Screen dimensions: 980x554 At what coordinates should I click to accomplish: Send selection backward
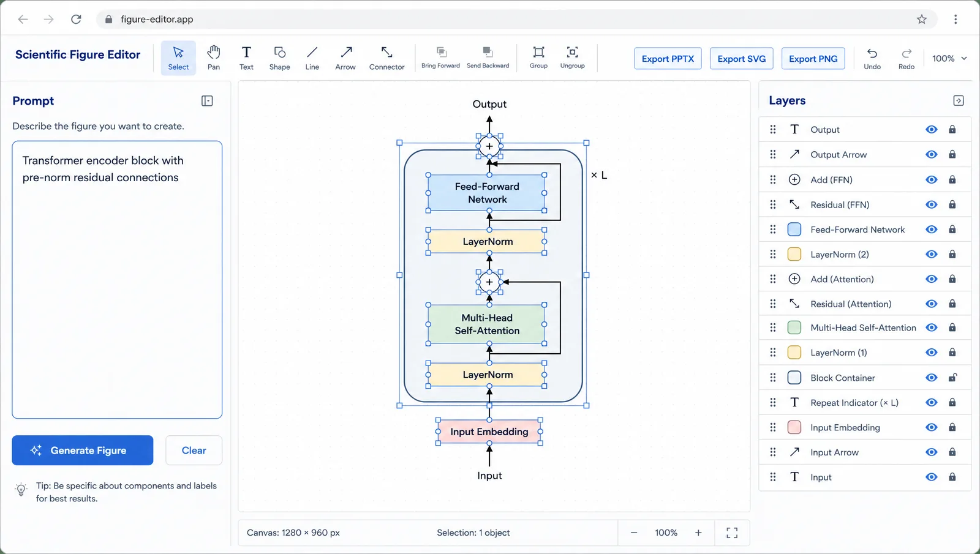click(488, 58)
